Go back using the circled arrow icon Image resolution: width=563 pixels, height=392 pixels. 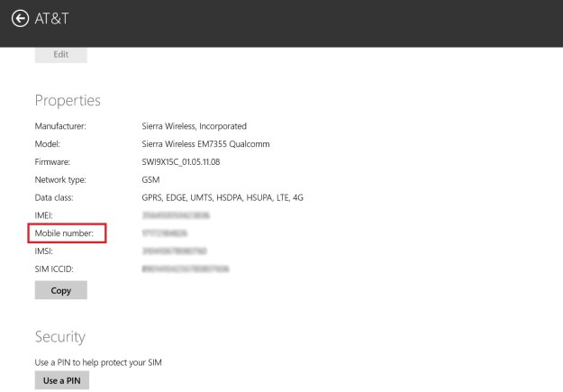(20, 18)
